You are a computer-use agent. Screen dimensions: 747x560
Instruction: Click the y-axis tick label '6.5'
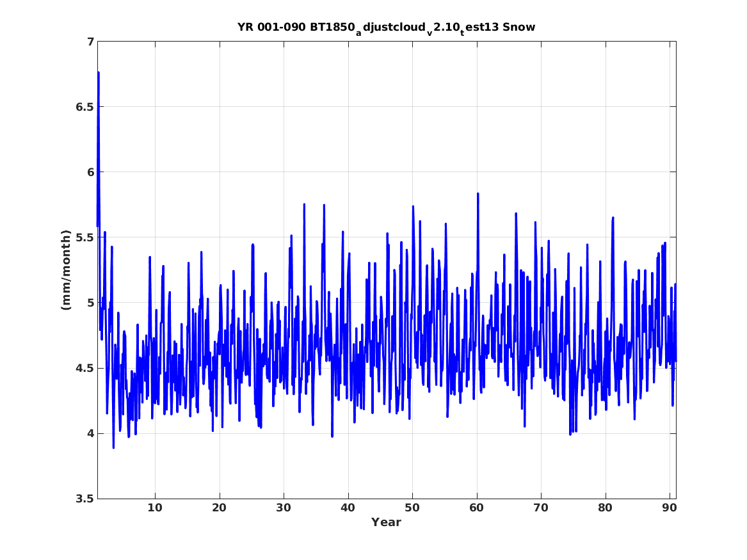pos(84,107)
